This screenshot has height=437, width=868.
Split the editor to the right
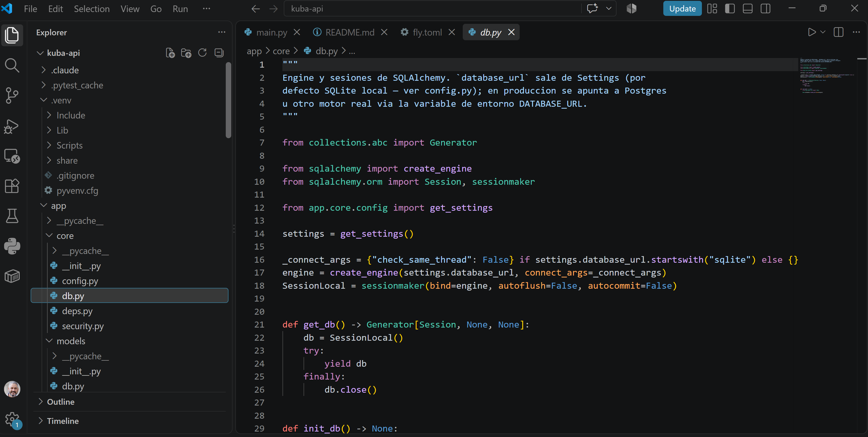coord(838,32)
